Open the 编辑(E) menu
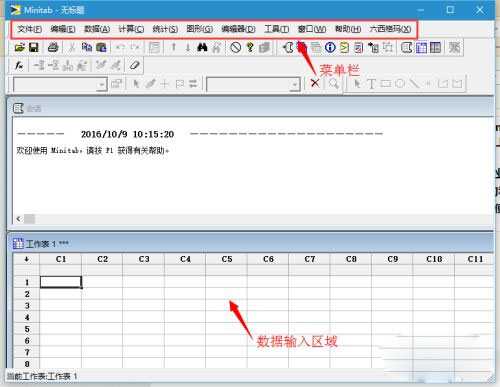Viewport: 500px width, 387px height. point(63,29)
